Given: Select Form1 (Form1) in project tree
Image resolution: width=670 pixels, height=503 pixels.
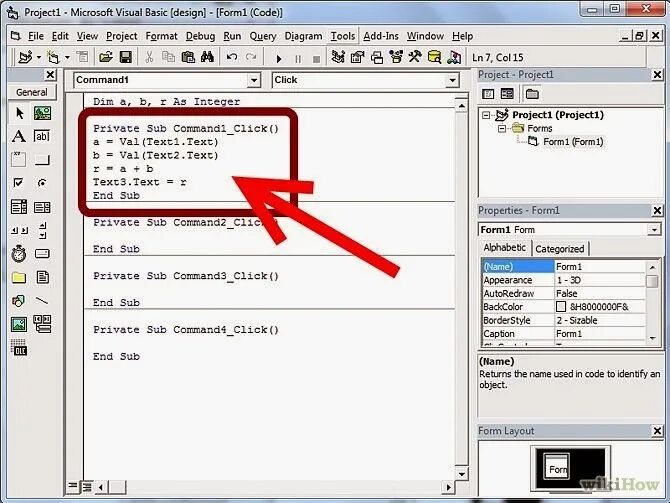Looking at the screenshot, I should (573, 142).
